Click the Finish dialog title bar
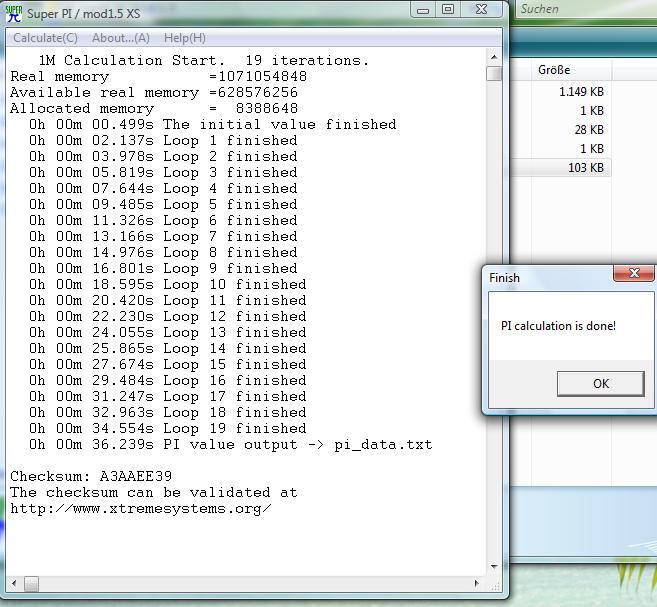The height and width of the screenshot is (607, 657). point(549,277)
